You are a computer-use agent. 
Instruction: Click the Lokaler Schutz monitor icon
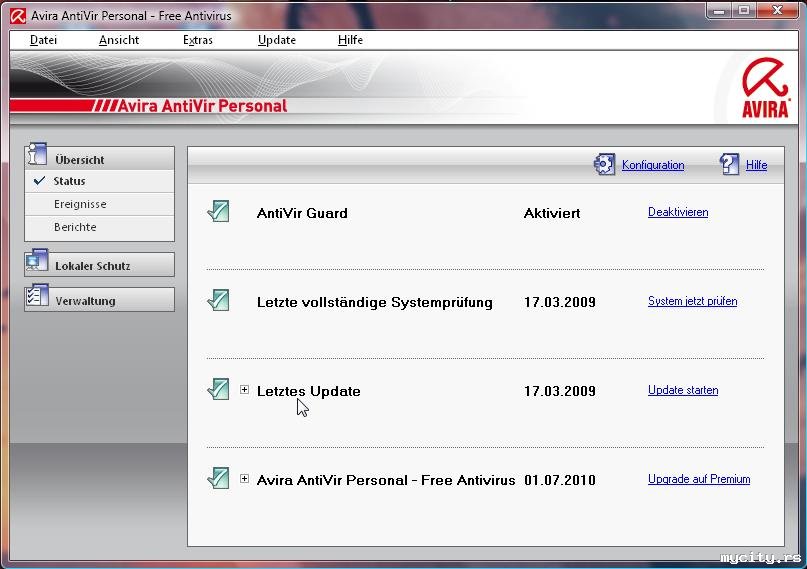37,260
